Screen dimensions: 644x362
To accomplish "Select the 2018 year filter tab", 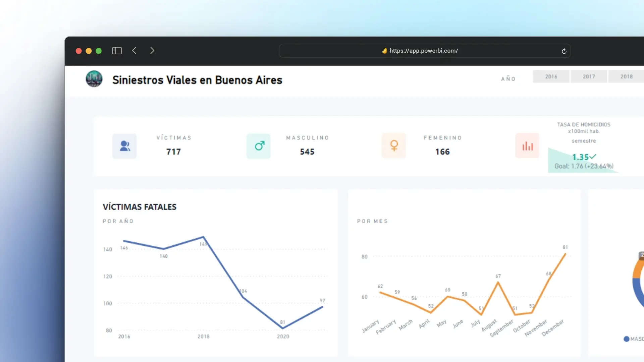I will 626,76.
